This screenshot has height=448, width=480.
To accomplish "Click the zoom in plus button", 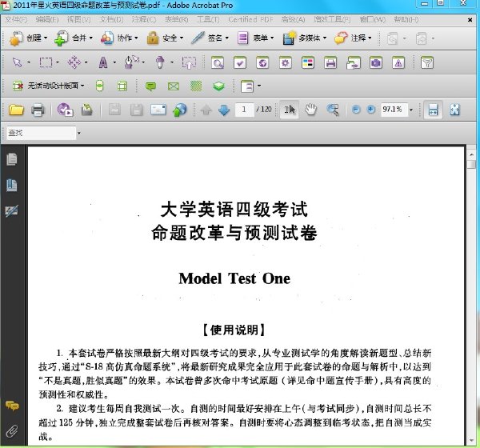I will 371,110.
